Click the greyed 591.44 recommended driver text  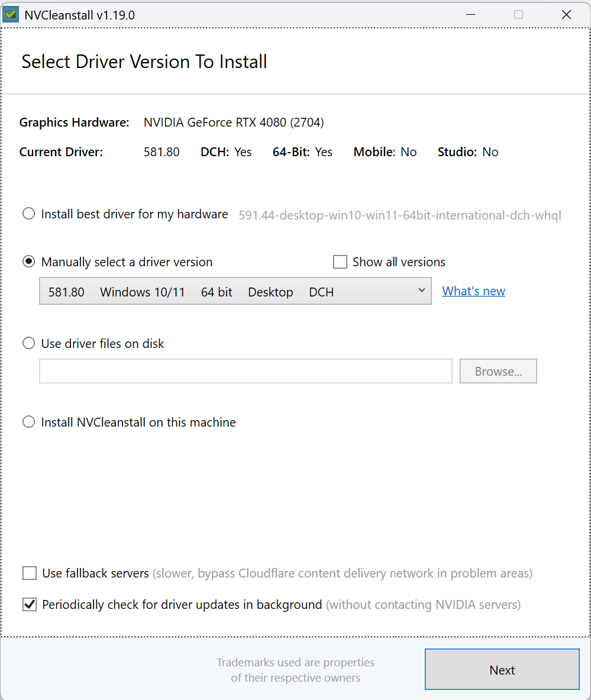coord(399,215)
